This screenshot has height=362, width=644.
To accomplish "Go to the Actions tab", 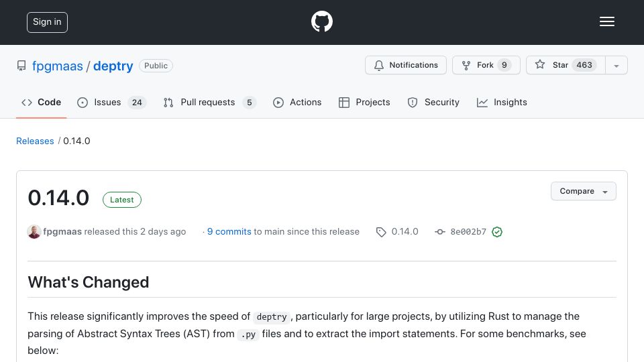I will click(297, 102).
